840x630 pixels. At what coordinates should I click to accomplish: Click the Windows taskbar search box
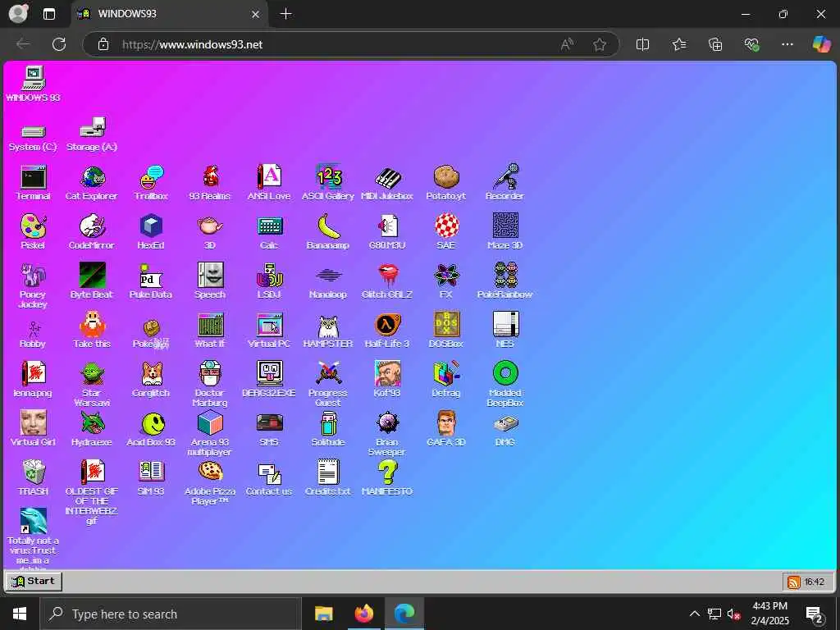(171, 614)
